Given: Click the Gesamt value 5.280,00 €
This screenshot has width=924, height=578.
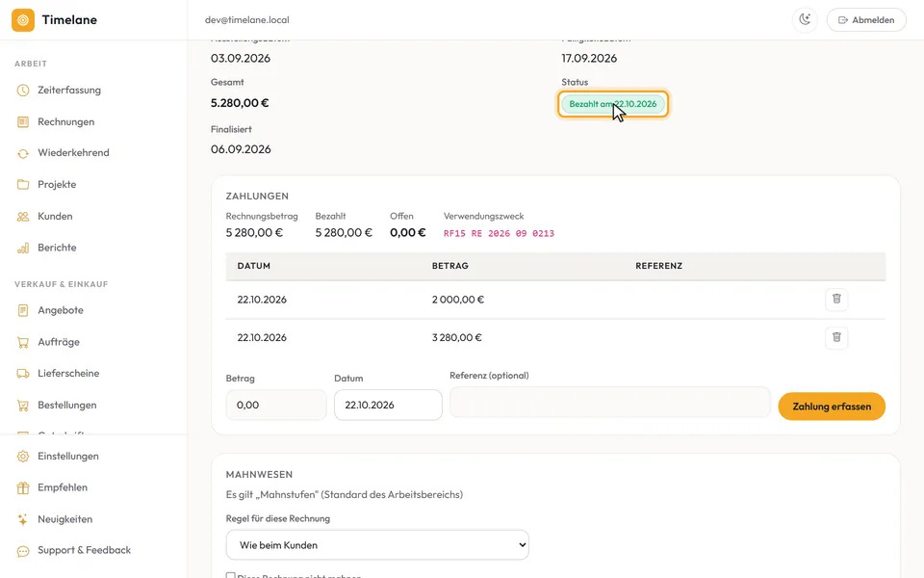Looking at the screenshot, I should (x=240, y=103).
